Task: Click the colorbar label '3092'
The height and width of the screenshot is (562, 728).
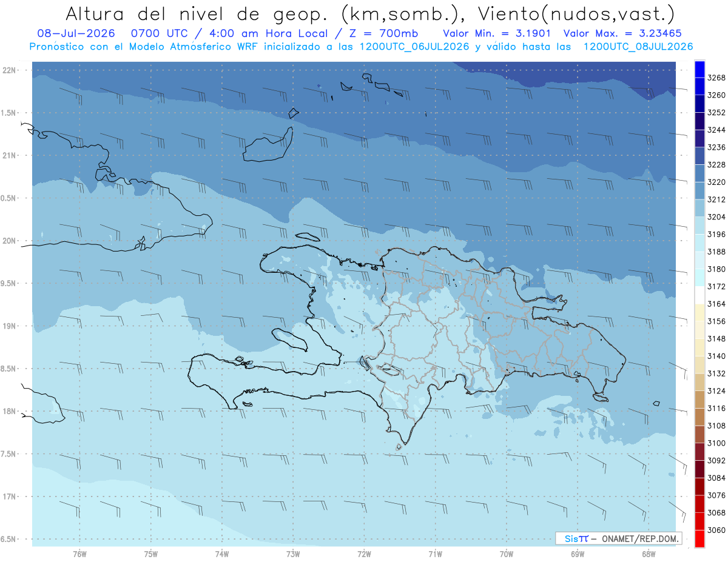Action: (x=716, y=461)
